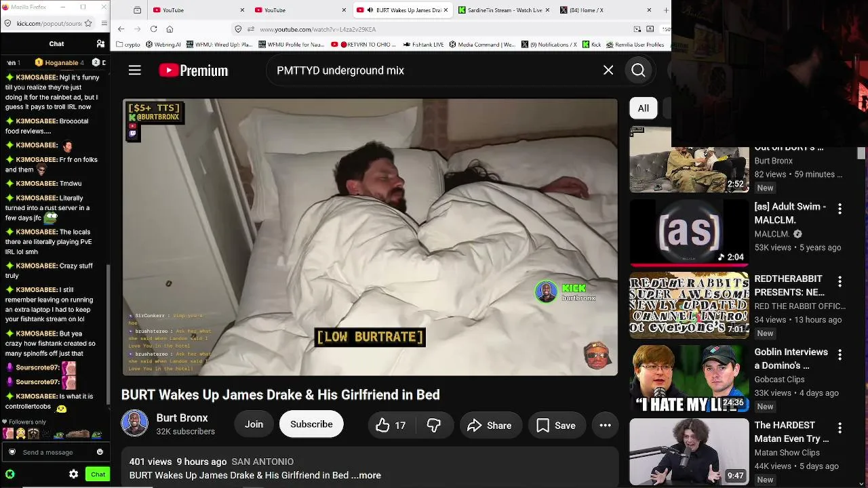Image resolution: width=868 pixels, height=488 pixels.
Task: Open the RETVRN TO OHIO bookmark
Action: coord(364,45)
